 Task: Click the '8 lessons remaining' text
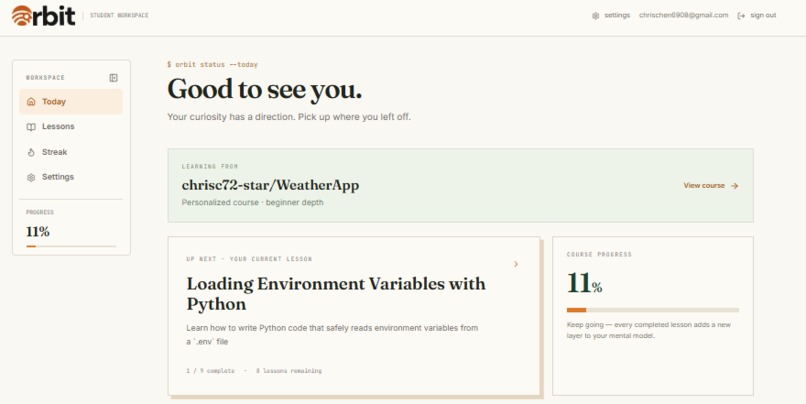pyautogui.click(x=289, y=371)
